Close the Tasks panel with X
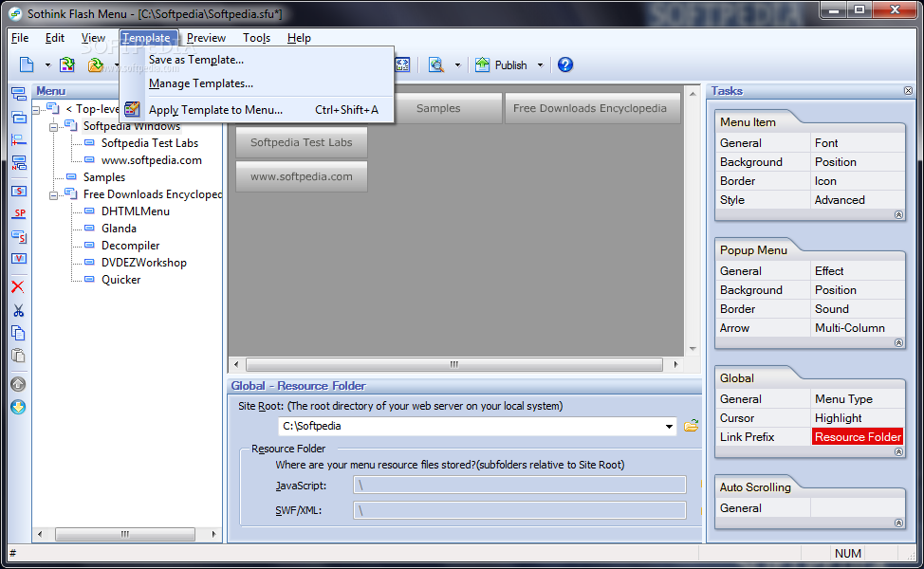Image resolution: width=924 pixels, height=569 pixels. coord(908,91)
